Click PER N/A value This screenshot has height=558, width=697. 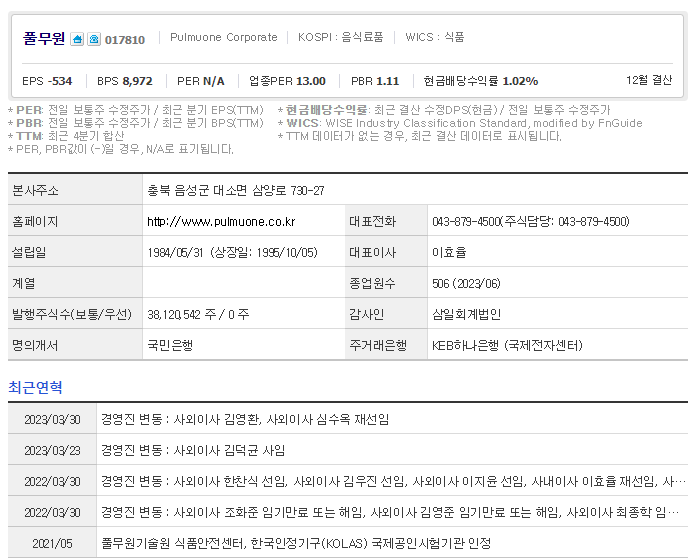point(200,81)
